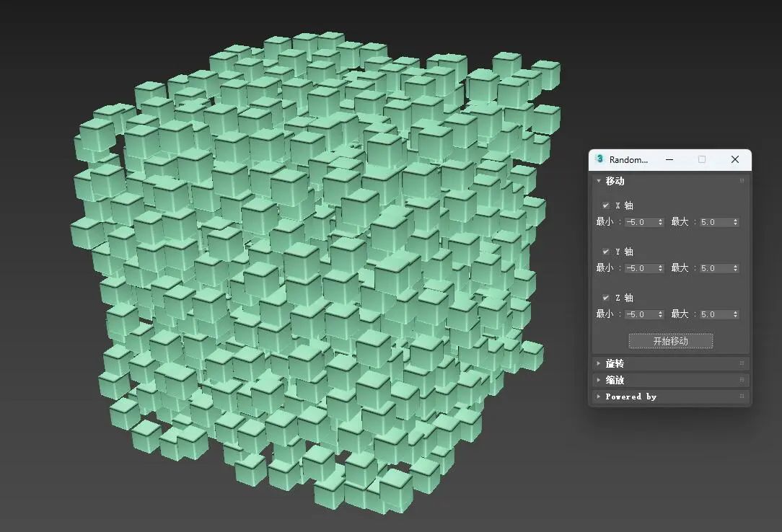
Task: Click the X axis 最大 value field
Action: click(715, 222)
